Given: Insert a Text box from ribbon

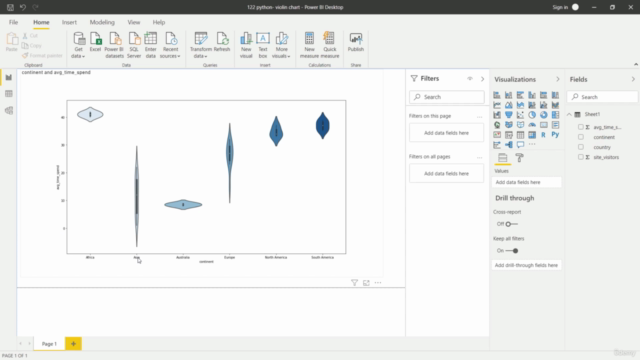Looking at the screenshot, I should tap(263, 45).
